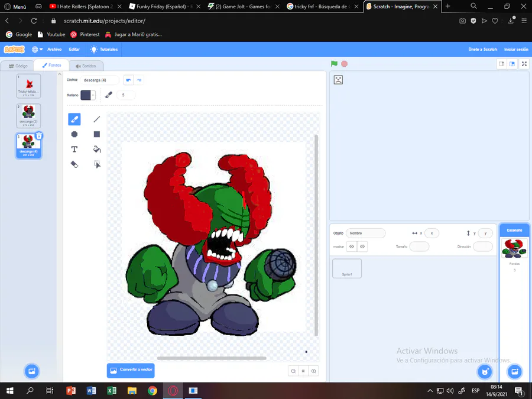Reset zoom in the paint editor
The image size is (532, 399).
pos(303,371)
